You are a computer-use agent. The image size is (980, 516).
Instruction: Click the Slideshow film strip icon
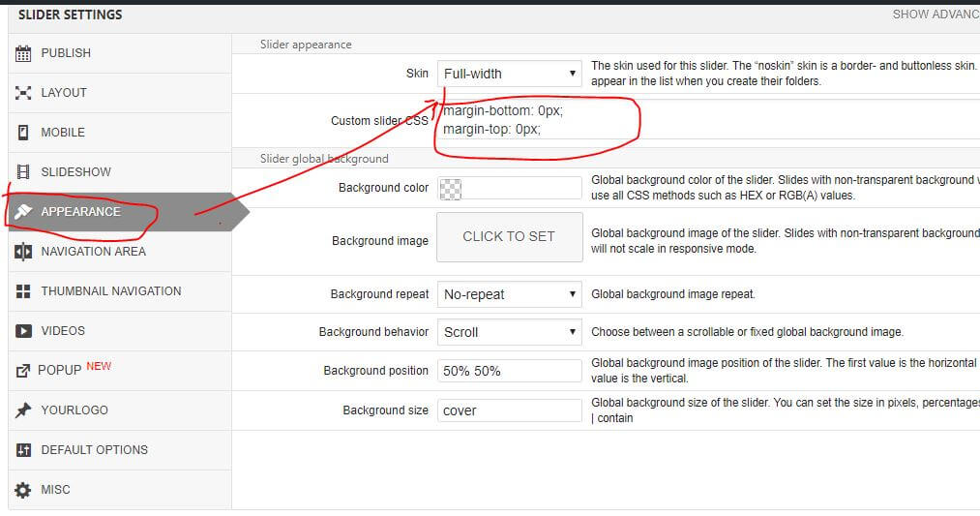click(x=24, y=172)
